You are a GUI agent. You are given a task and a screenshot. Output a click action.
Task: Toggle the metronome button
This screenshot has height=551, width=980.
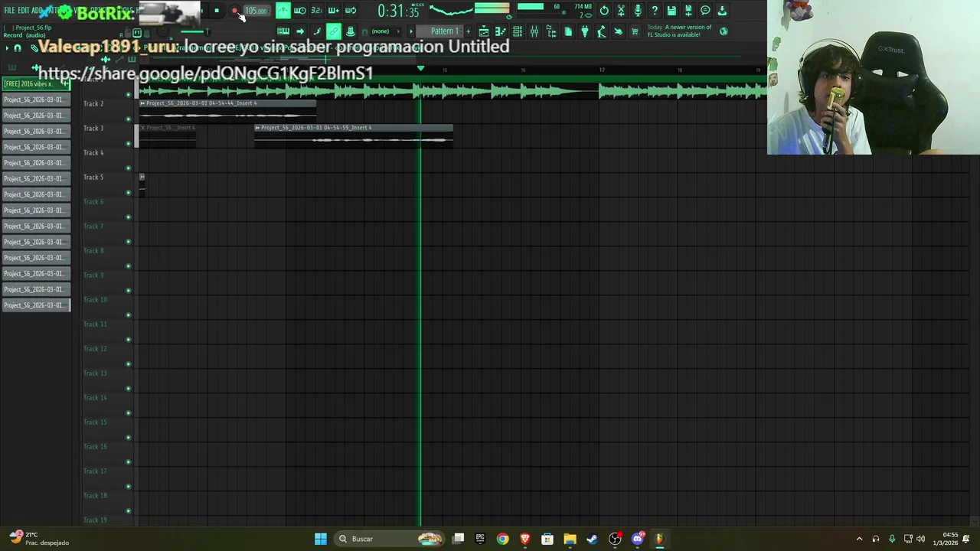283,11
